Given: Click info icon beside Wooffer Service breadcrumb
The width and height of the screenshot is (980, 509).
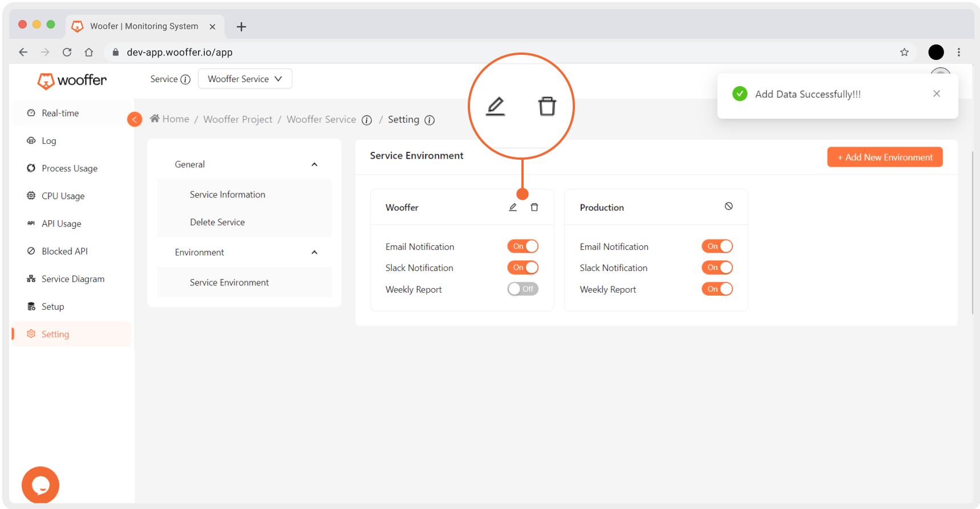Looking at the screenshot, I should (x=367, y=120).
